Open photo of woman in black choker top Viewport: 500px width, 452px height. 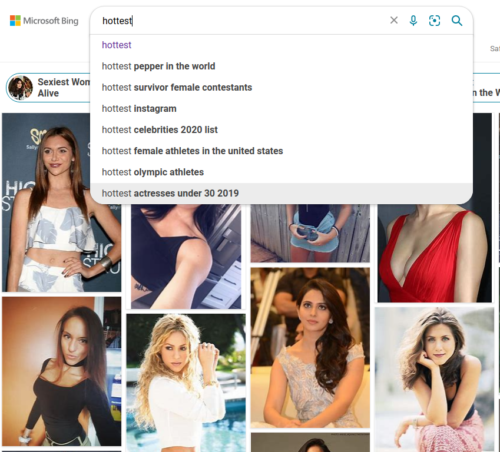pos(61,371)
